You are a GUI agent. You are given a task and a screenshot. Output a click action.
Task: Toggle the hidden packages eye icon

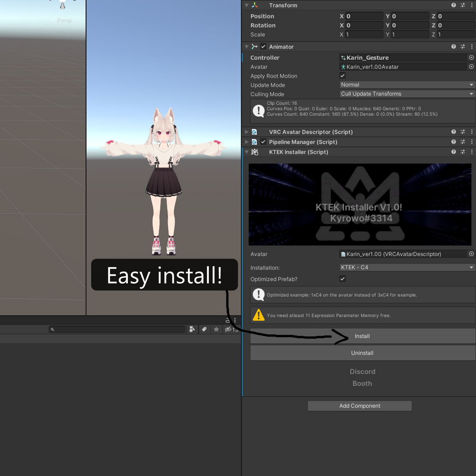(x=228, y=329)
